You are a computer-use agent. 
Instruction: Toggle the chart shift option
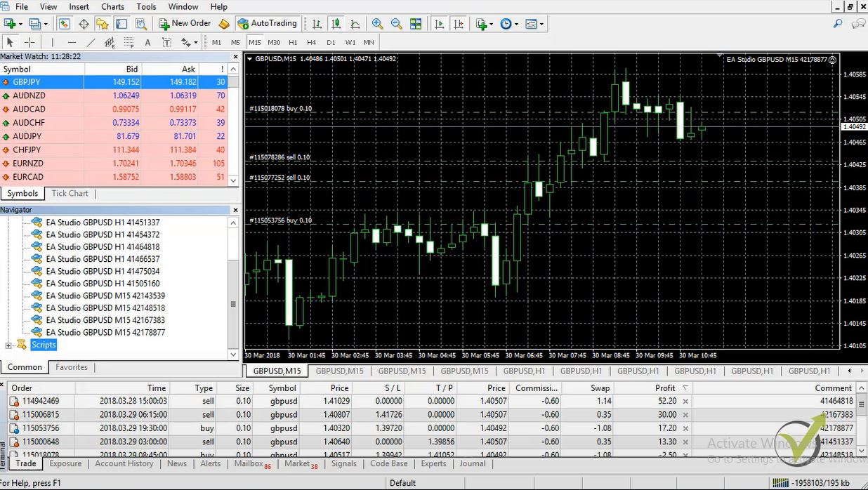click(459, 23)
